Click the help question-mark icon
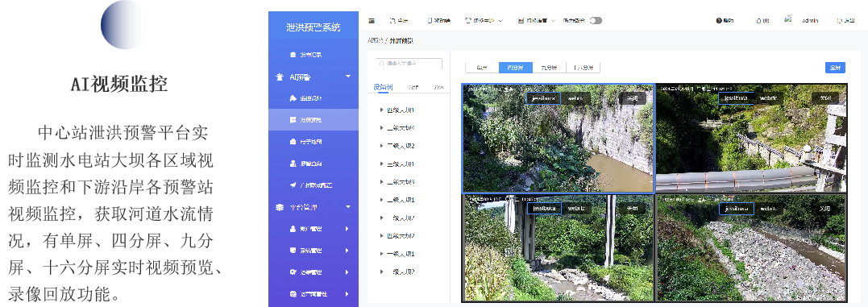The height and width of the screenshot is (307, 868). click(719, 20)
